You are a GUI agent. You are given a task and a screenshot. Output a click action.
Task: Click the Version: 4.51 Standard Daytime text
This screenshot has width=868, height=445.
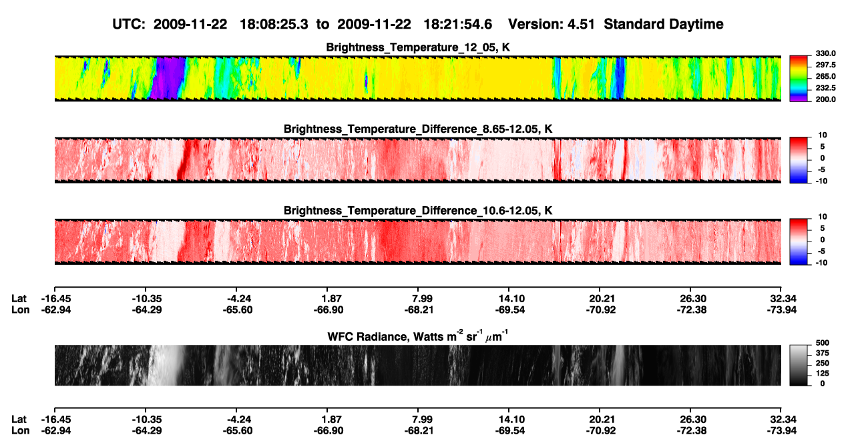616,24
